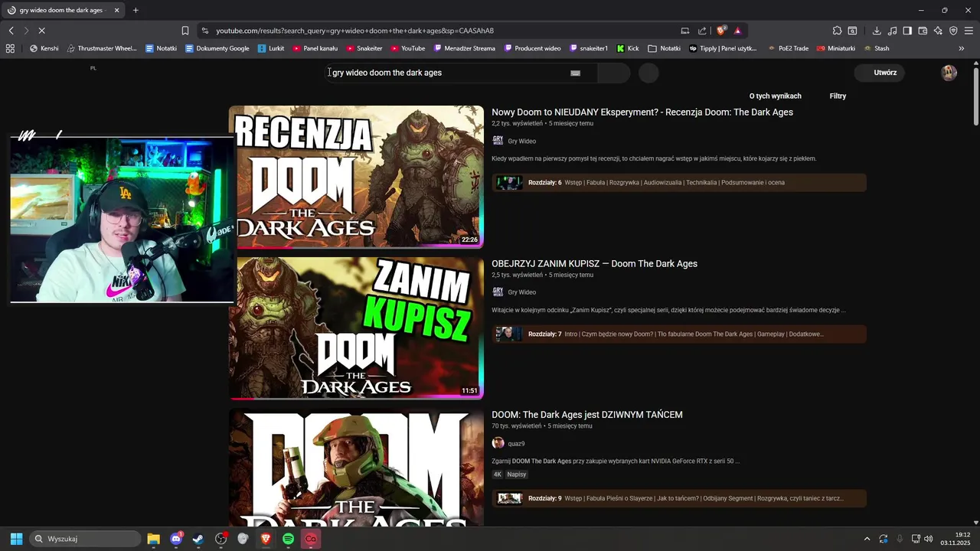Open the Miniaturki bookmark

[x=836, y=48]
